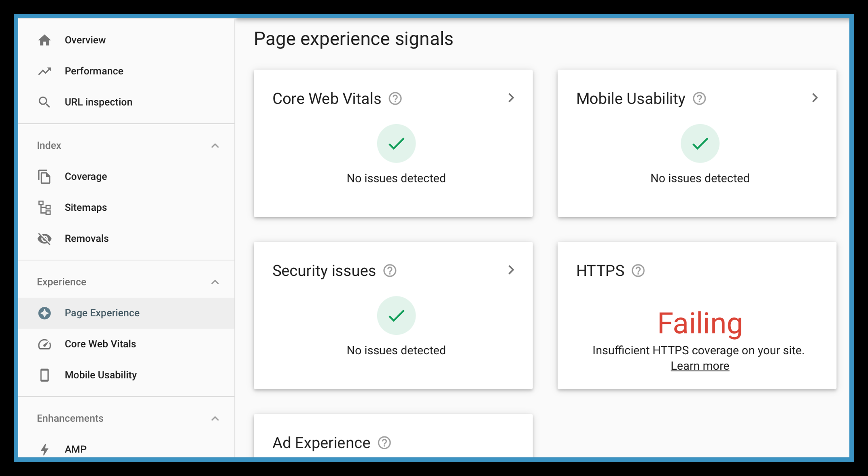The height and width of the screenshot is (476, 868).
Task: Collapse the Index section
Action: click(x=215, y=146)
